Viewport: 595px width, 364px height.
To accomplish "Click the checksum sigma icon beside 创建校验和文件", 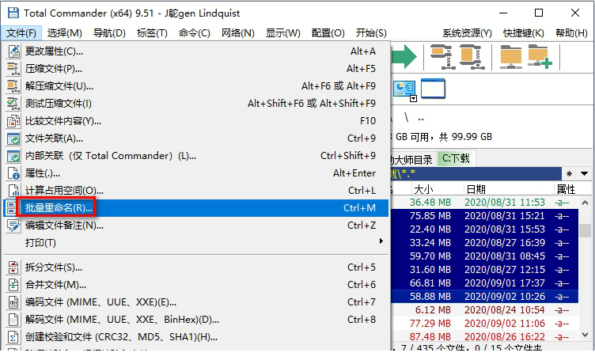I will pyautogui.click(x=13, y=337).
